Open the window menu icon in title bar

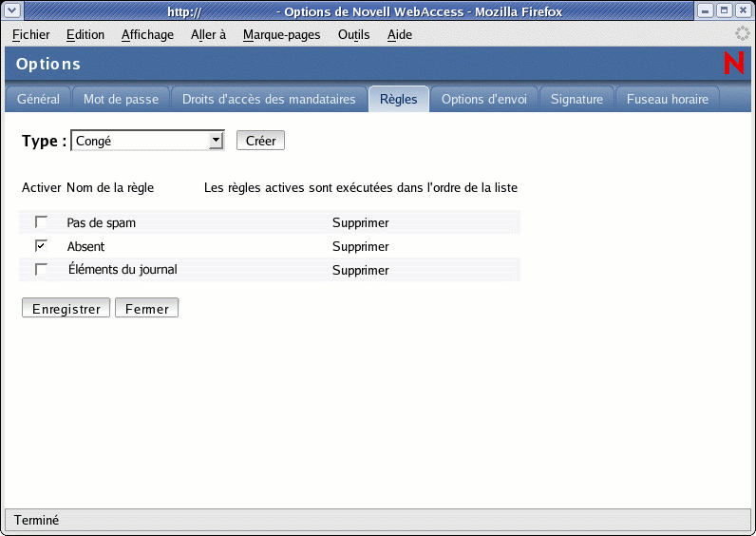coord(13,10)
